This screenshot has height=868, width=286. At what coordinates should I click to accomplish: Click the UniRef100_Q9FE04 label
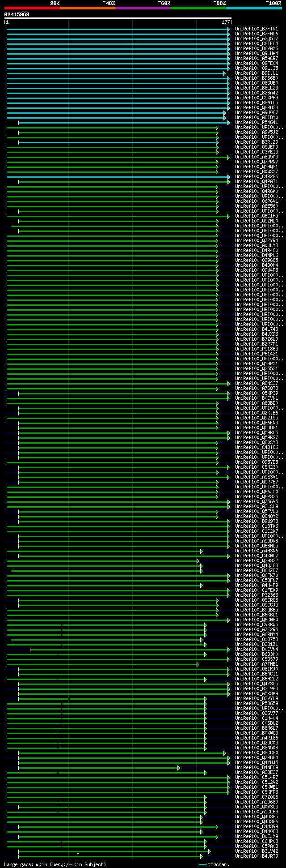[x=257, y=64]
